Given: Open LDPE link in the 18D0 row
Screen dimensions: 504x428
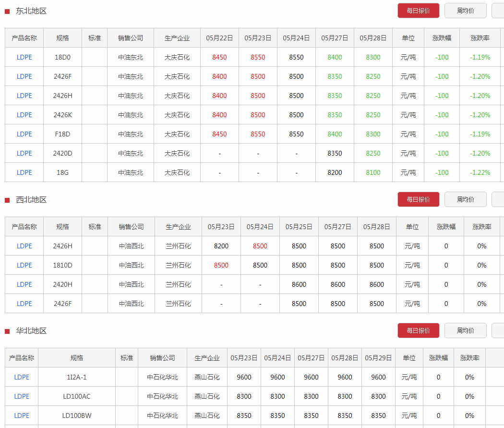Looking at the screenshot, I should click(24, 57).
